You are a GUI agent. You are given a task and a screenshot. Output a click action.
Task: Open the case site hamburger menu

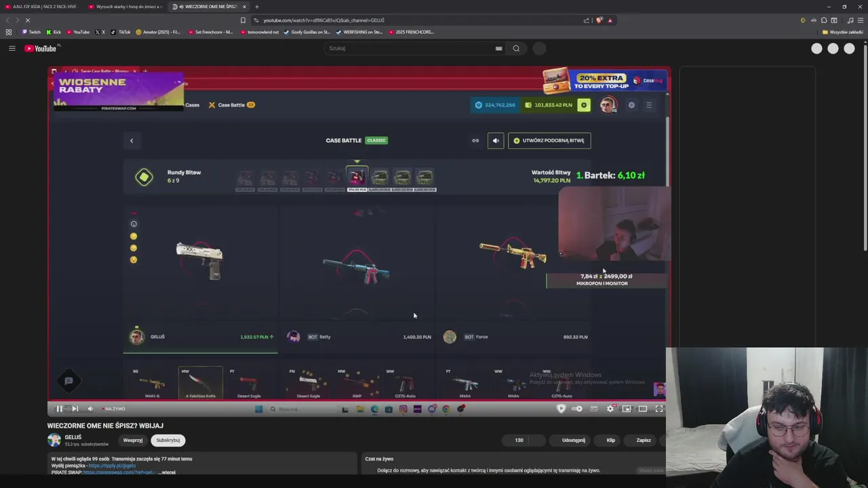tap(649, 105)
